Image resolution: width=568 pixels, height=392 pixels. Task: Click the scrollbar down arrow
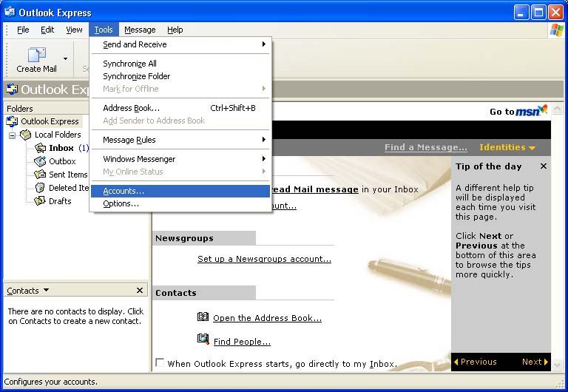(x=557, y=365)
